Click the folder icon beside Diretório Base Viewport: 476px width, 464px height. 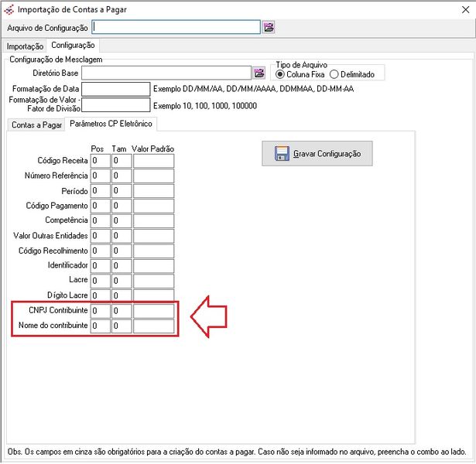pyautogui.click(x=259, y=73)
